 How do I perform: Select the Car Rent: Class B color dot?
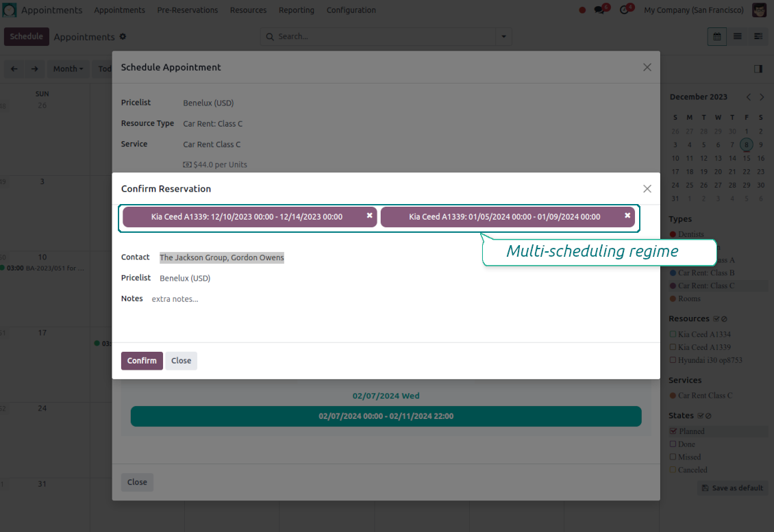[673, 273]
